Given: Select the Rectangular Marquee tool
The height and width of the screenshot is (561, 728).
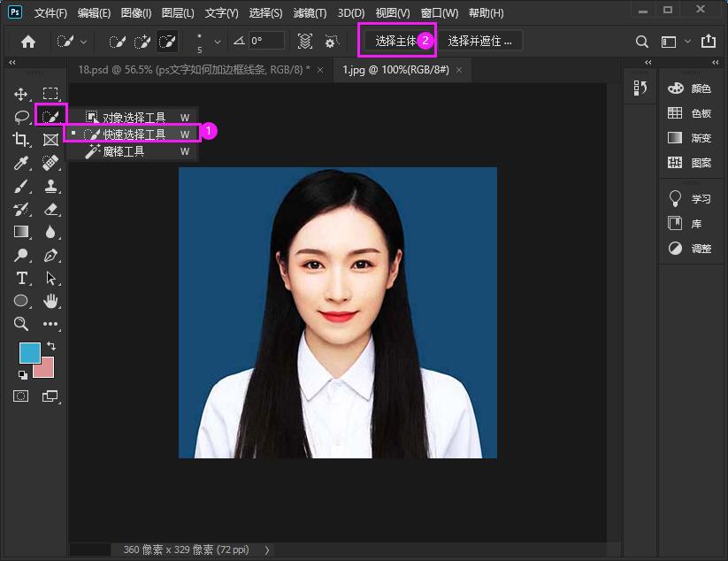Looking at the screenshot, I should [50, 94].
